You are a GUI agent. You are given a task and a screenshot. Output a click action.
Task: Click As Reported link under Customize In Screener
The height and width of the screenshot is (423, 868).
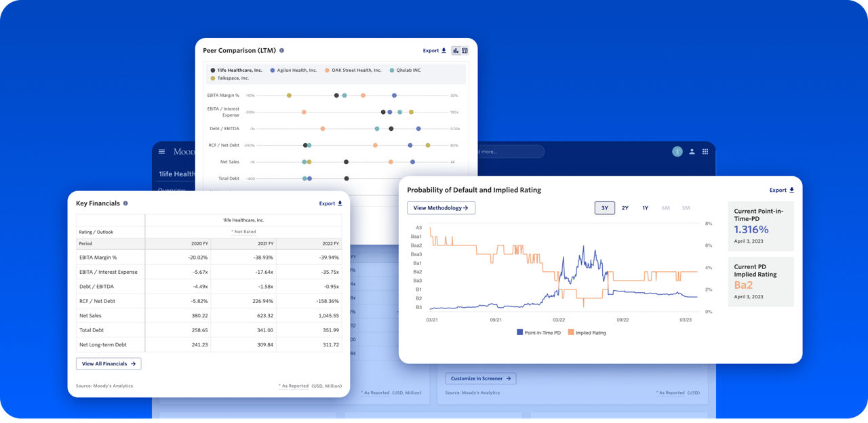(x=672, y=392)
